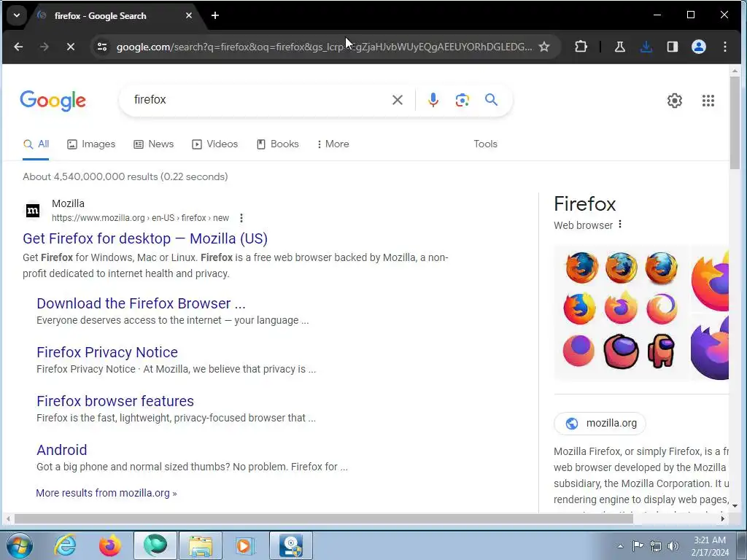Open Chrome three-dot menu
Screen dimensions: 747x560
click(724, 47)
